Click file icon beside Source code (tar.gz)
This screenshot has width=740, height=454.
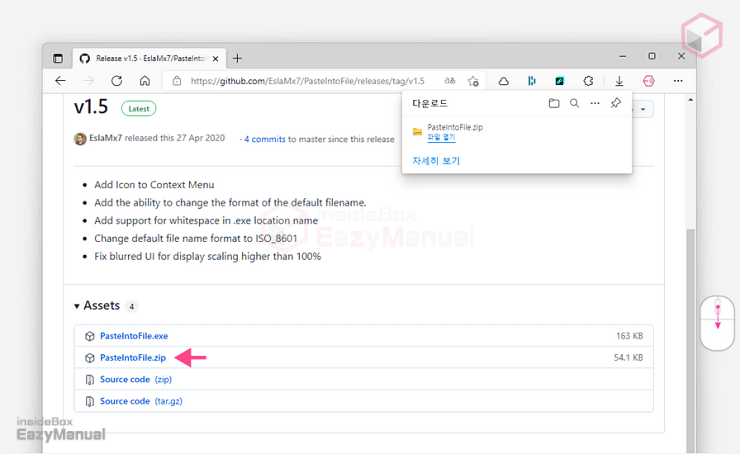tap(90, 401)
